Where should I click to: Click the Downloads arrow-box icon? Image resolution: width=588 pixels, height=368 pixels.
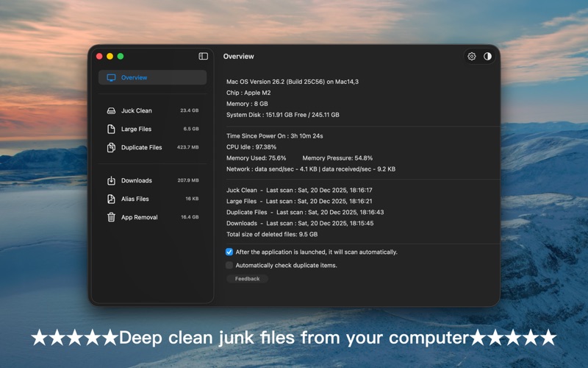112,180
